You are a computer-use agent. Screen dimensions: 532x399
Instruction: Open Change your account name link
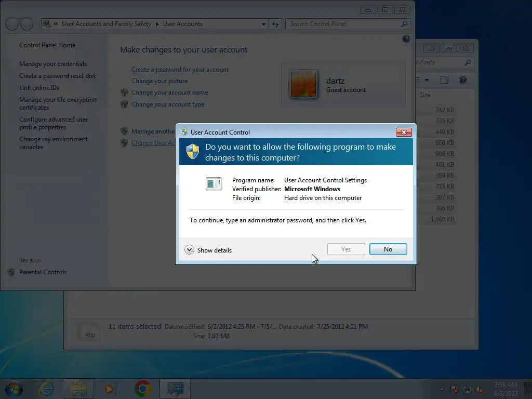[170, 92]
